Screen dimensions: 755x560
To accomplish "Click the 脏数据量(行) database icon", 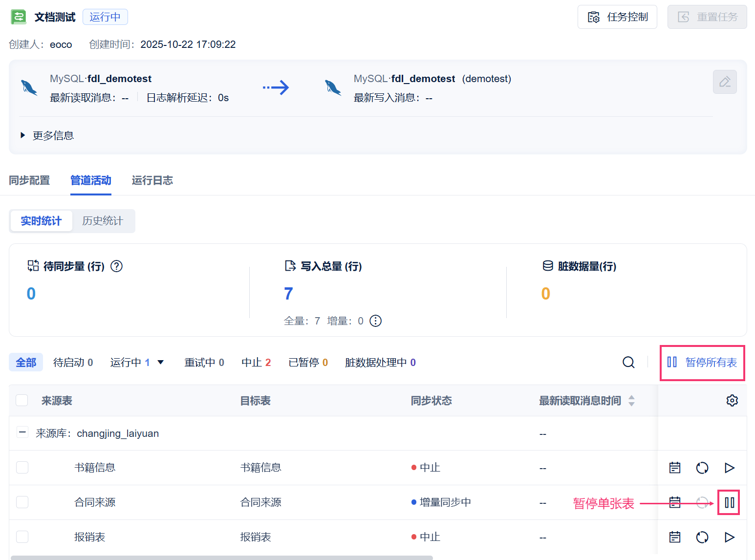I will (x=548, y=266).
